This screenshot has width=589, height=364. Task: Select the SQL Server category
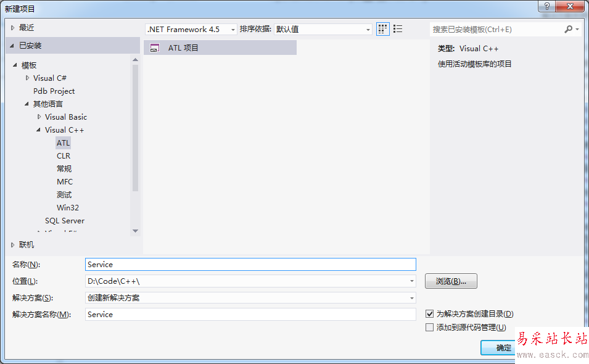[65, 220]
